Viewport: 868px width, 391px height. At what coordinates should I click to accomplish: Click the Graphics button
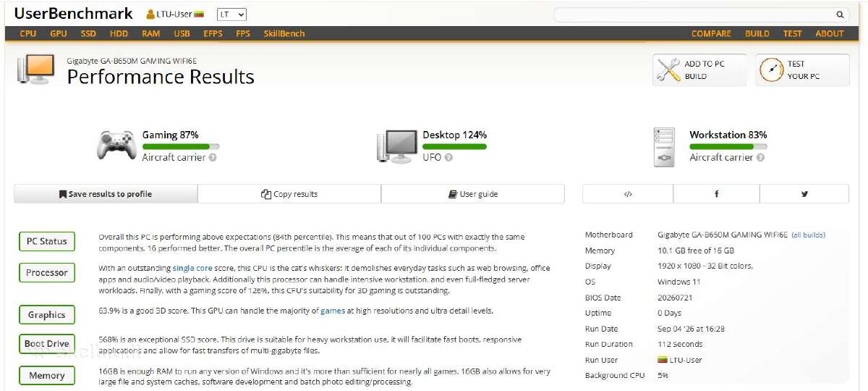[47, 315]
